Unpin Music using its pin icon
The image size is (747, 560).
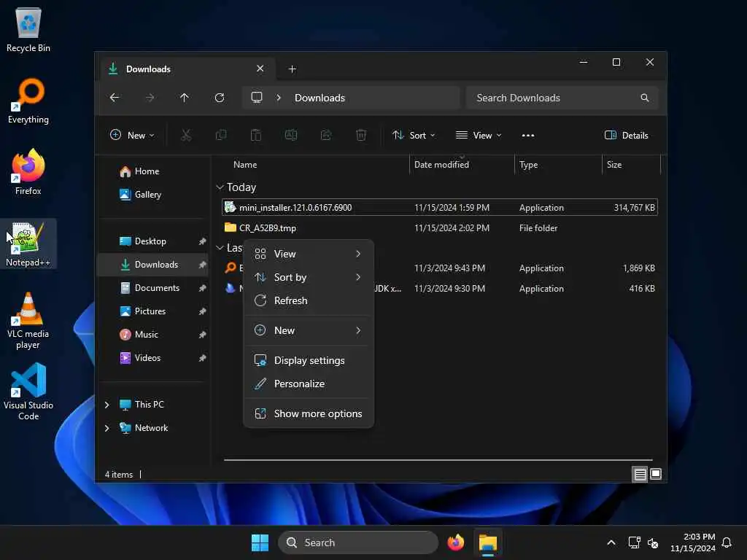point(203,335)
